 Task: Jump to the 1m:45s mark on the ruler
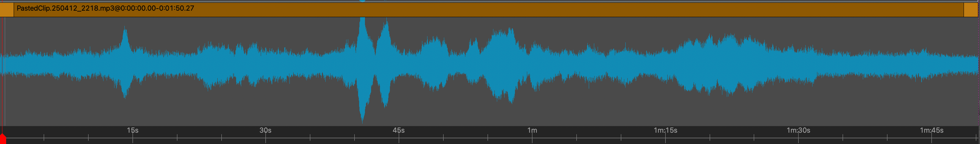click(931, 130)
